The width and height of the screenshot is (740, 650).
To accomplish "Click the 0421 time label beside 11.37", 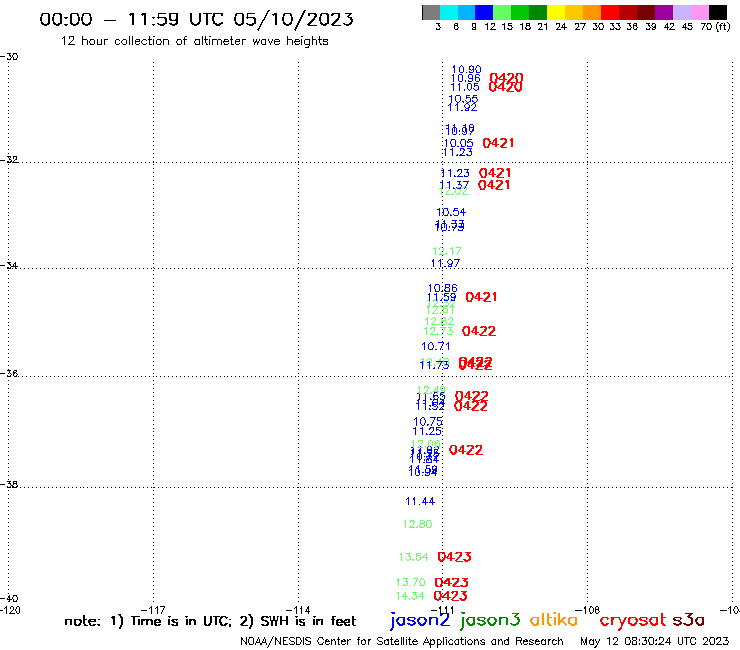I will coord(494,185).
